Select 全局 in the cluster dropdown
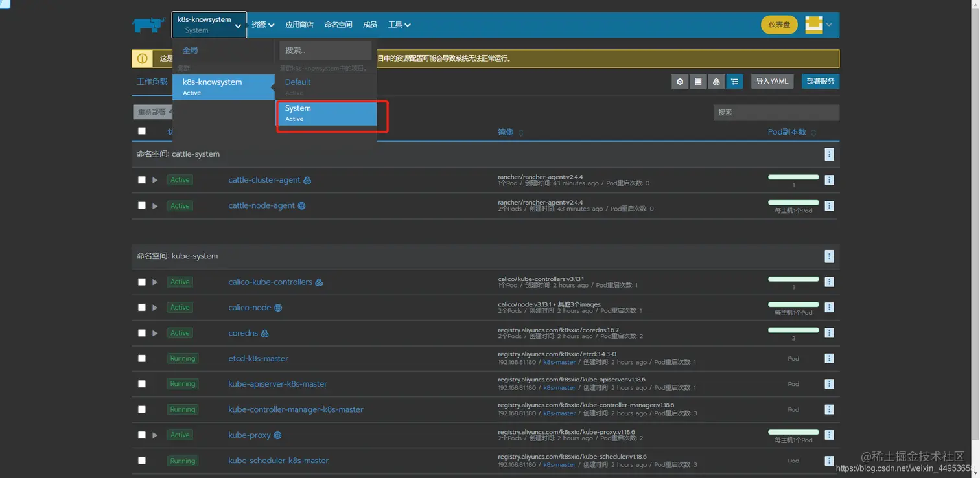Screen dimensions: 980x478 [x=190, y=50]
